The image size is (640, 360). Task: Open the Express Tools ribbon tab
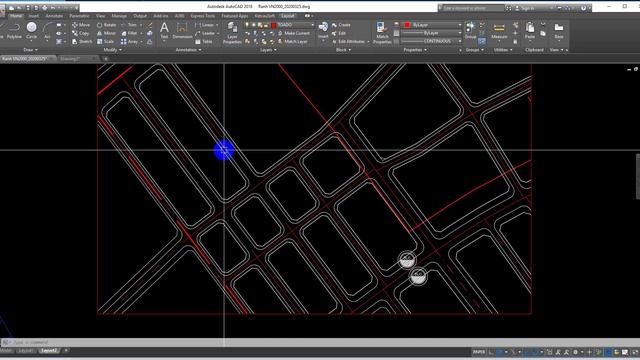pos(202,16)
